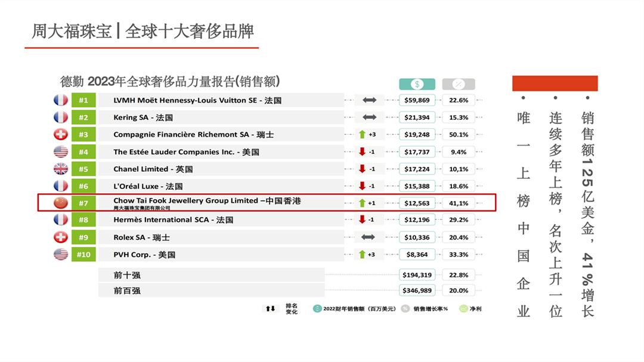Click the red down arrow for L'Oréal Luxe
Screen dimensions: 644x362
click(362, 186)
